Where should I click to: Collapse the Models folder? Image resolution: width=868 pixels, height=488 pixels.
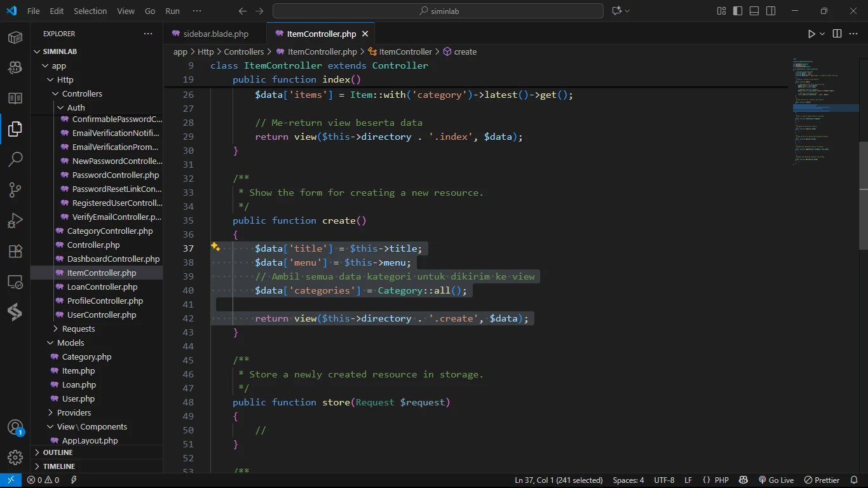(70, 342)
